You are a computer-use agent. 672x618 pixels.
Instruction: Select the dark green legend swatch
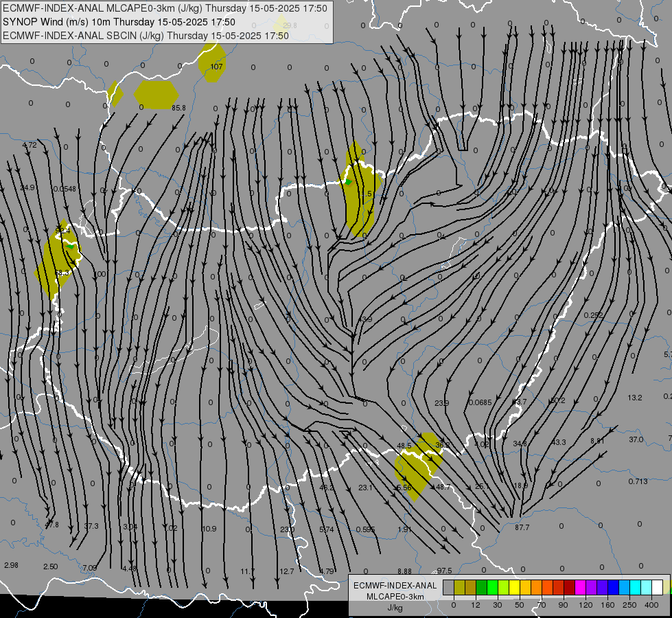coord(481,587)
